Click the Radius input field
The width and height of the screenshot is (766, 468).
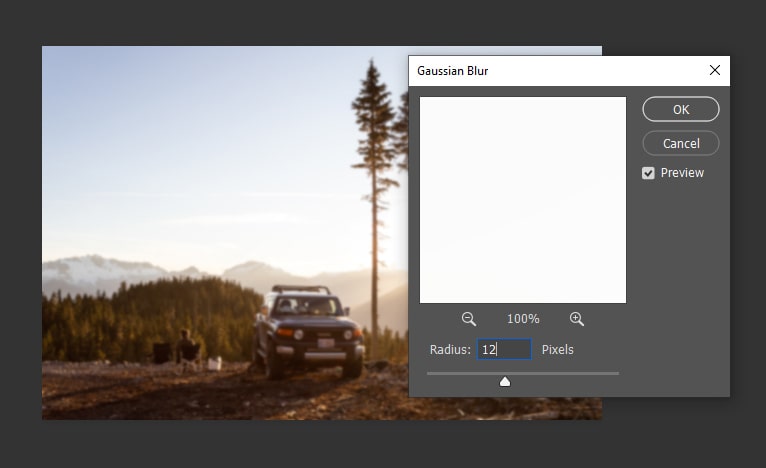click(504, 349)
